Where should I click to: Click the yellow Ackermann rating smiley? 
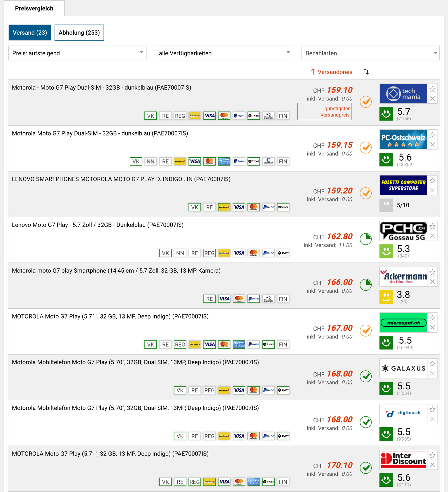(386, 297)
